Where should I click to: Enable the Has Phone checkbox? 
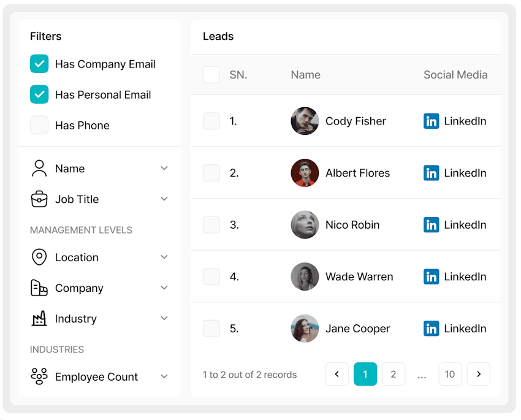click(x=39, y=125)
